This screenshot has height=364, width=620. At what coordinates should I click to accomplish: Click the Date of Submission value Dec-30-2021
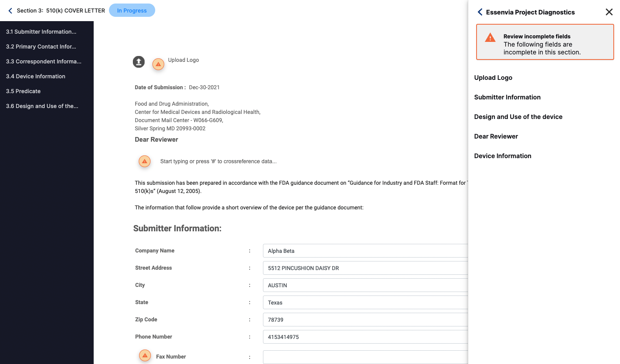(204, 87)
